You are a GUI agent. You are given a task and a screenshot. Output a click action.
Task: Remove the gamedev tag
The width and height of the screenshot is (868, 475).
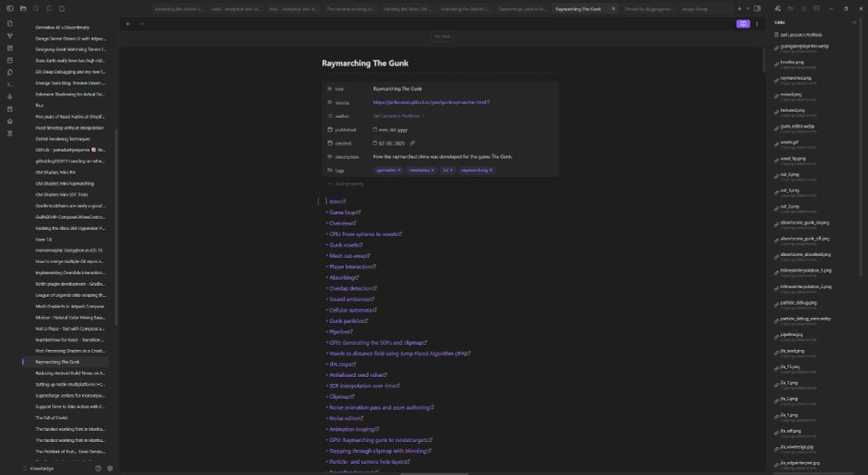[x=399, y=170]
